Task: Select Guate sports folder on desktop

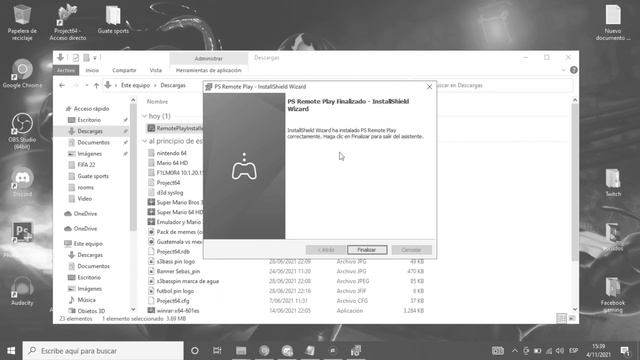Action: tap(113, 19)
